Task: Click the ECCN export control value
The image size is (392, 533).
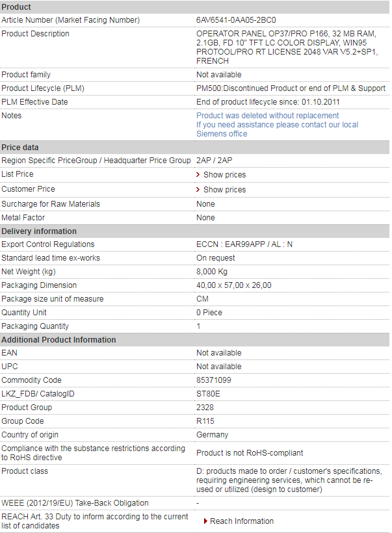Action: (244, 244)
